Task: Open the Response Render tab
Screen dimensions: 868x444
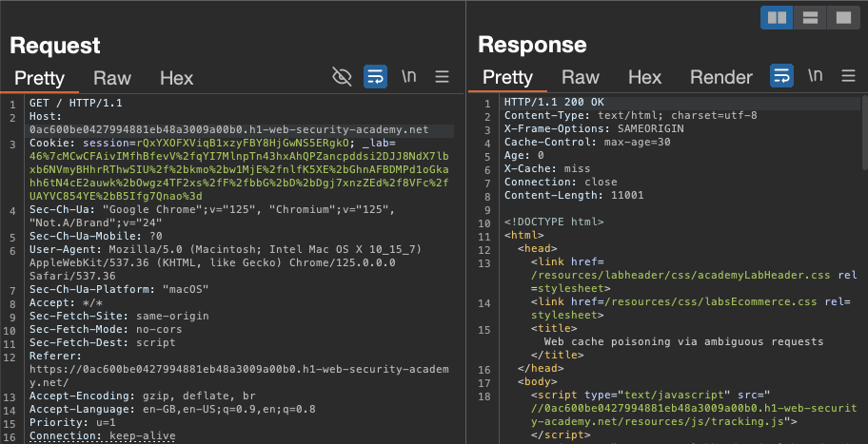Action: pyautogui.click(x=720, y=78)
